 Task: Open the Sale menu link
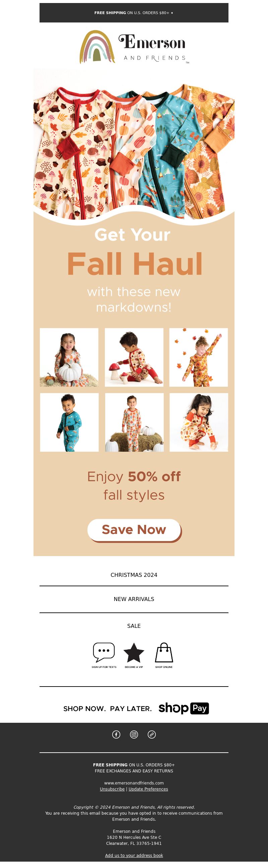(134, 626)
